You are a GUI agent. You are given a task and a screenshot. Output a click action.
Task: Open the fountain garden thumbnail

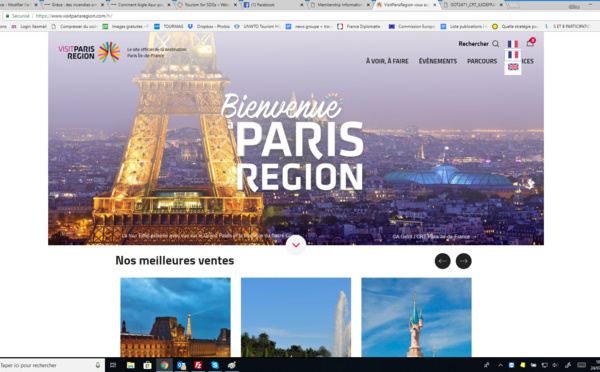point(296,317)
